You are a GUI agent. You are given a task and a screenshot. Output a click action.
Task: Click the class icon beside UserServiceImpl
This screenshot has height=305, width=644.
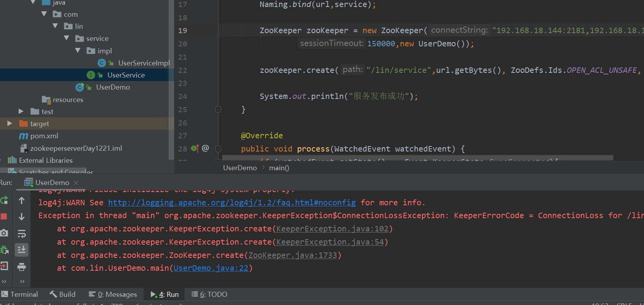click(x=102, y=63)
